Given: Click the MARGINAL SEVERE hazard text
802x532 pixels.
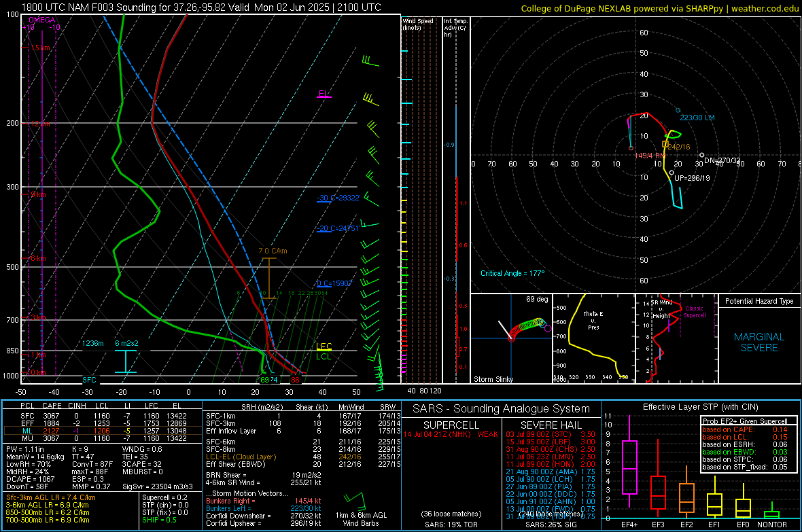Looking at the screenshot, I should tap(759, 342).
